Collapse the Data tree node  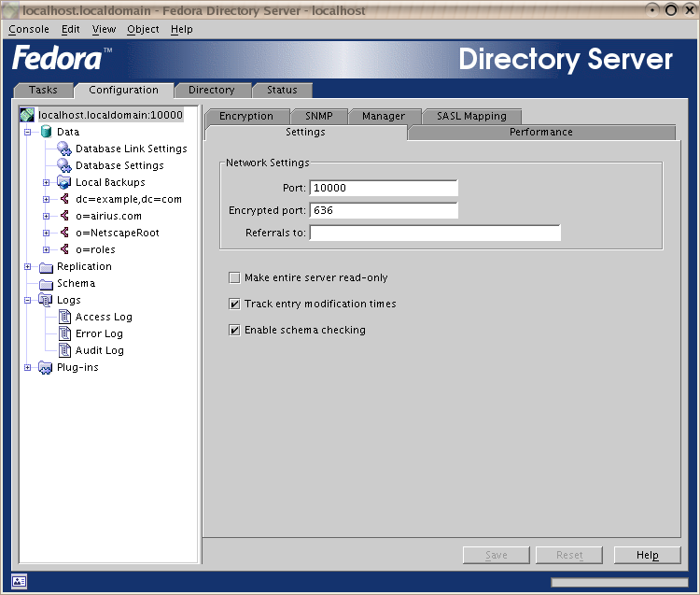click(28, 133)
